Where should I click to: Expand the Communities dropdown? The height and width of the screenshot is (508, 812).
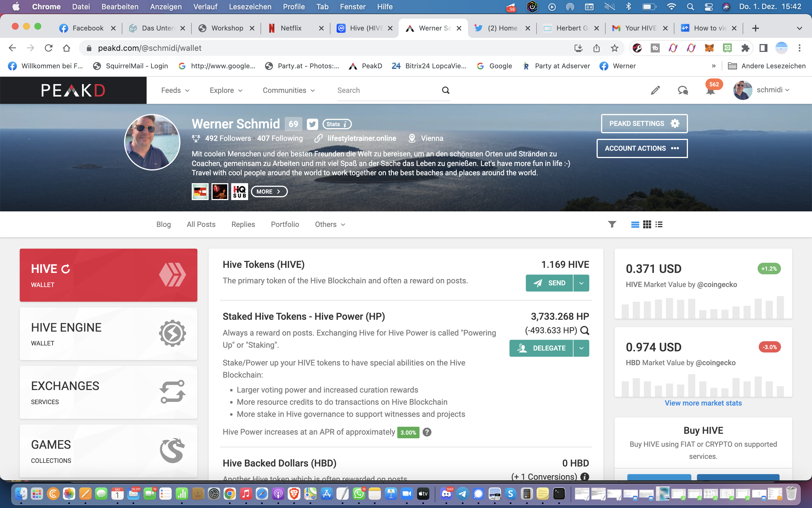pos(288,90)
